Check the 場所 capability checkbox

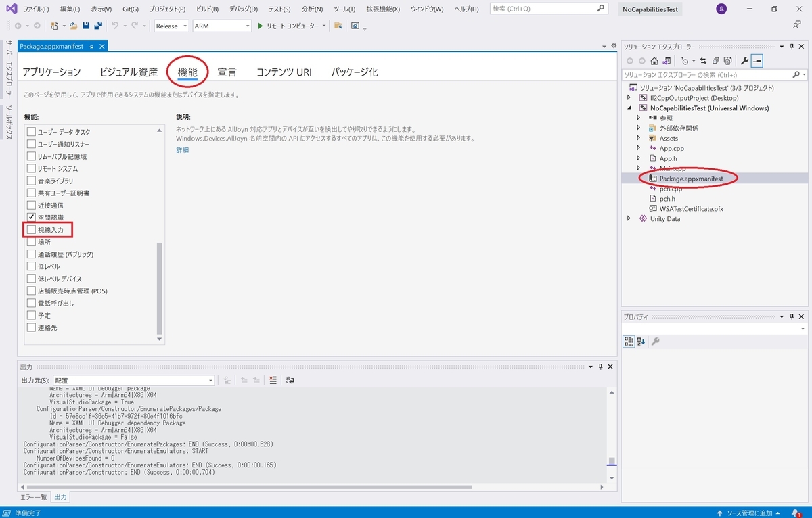pos(31,242)
